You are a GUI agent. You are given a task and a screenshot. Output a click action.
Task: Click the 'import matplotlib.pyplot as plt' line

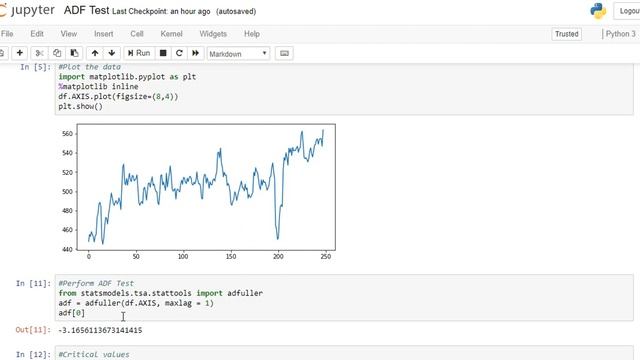tap(127, 77)
